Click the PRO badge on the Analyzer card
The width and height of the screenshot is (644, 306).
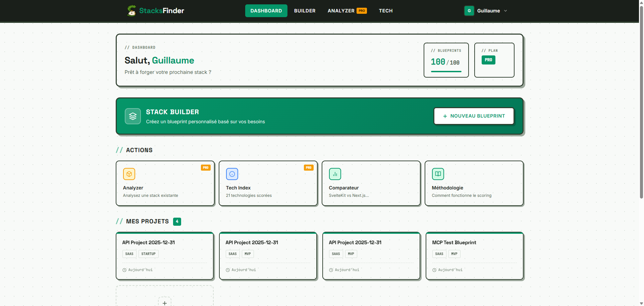click(x=206, y=168)
